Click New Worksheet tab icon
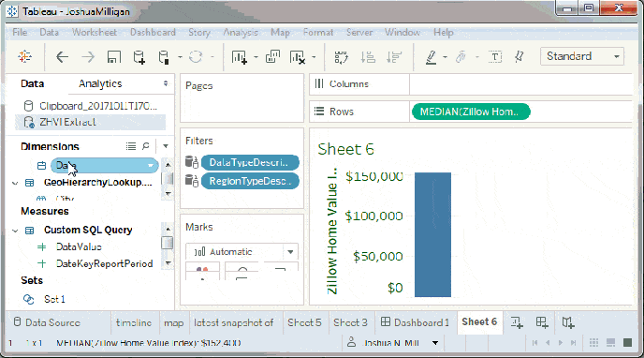This screenshot has width=644, height=358. tap(517, 322)
